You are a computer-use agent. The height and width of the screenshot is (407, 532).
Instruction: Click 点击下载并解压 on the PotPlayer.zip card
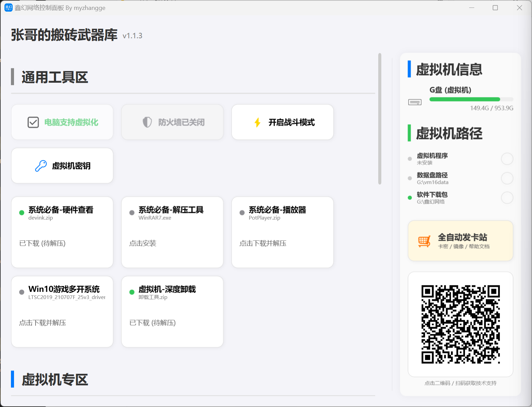263,243
